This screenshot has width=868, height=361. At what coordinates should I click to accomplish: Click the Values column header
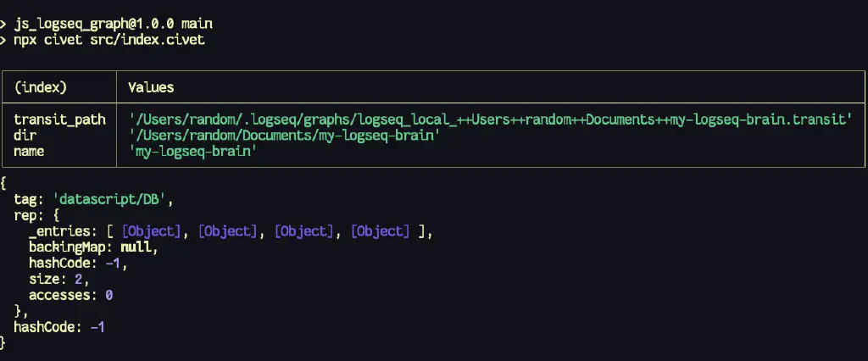[x=151, y=87]
